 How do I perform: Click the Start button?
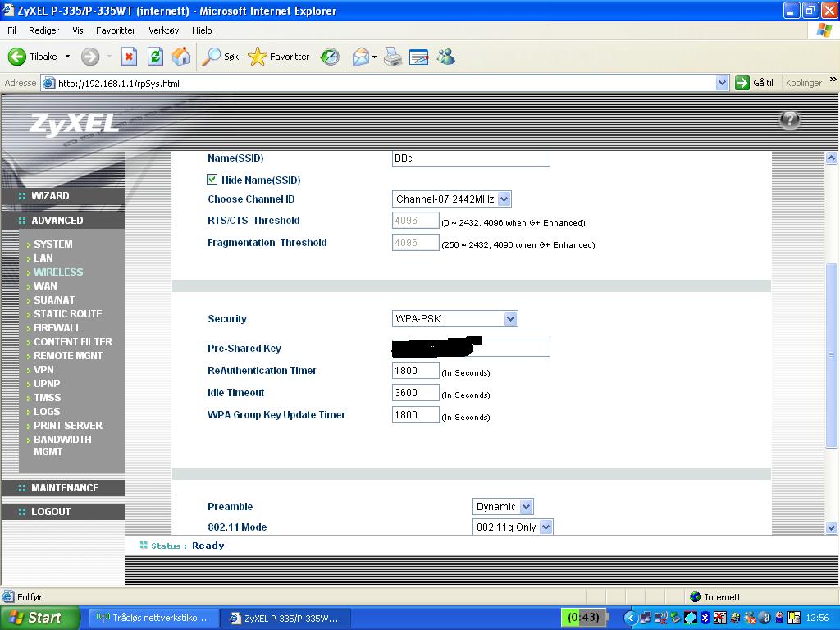(40, 618)
